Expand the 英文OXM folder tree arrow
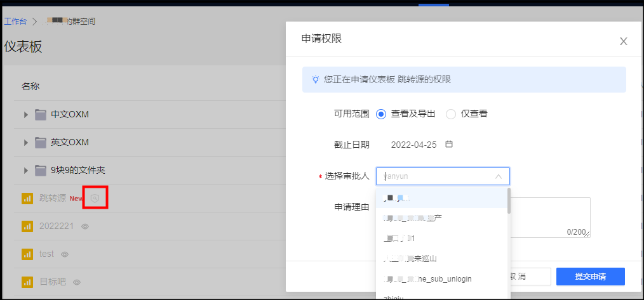This screenshot has width=644, height=300. (x=26, y=143)
